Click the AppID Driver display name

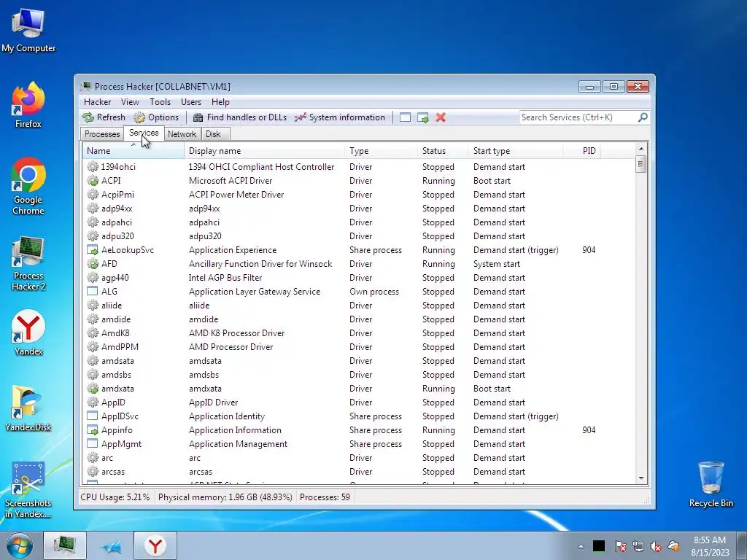click(x=214, y=402)
